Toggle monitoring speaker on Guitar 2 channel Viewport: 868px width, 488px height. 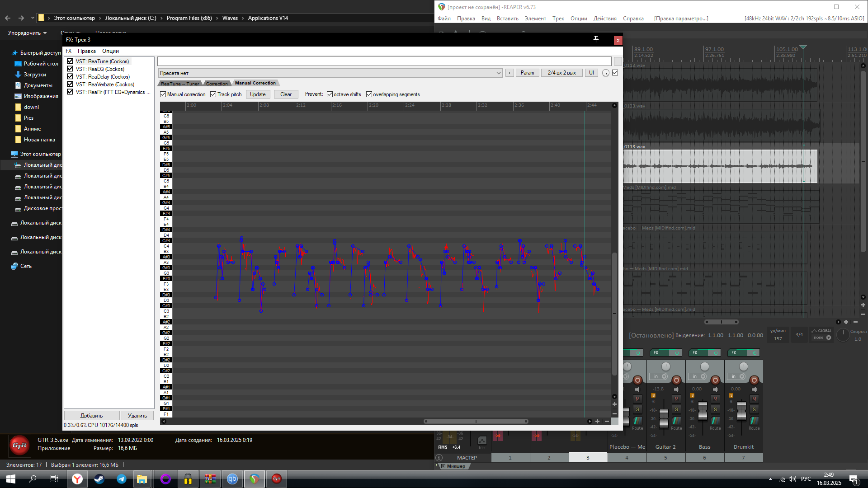(x=677, y=389)
